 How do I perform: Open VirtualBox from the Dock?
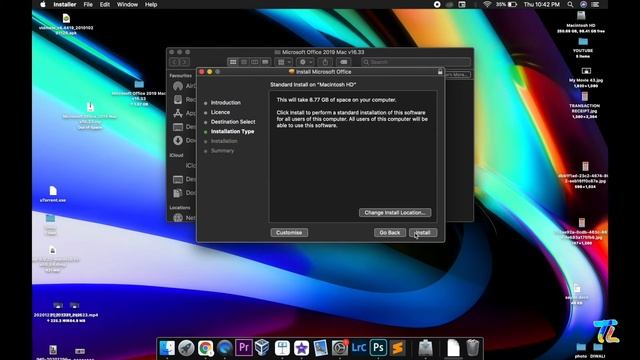point(262,348)
